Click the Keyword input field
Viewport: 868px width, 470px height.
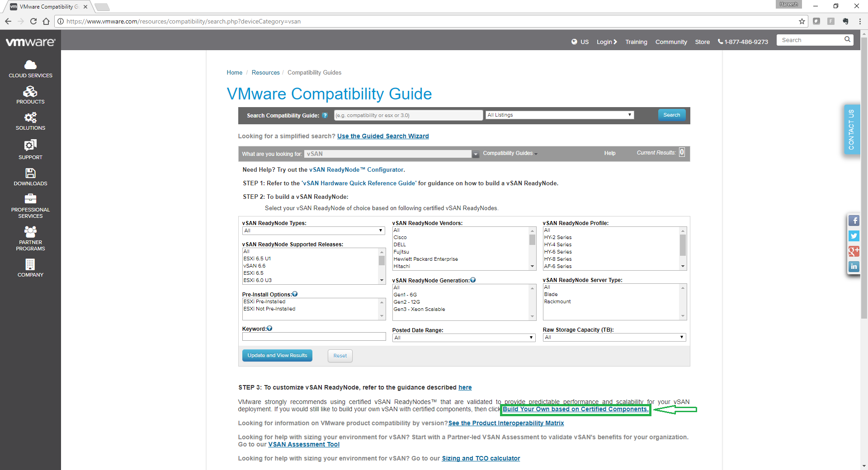pyautogui.click(x=314, y=337)
